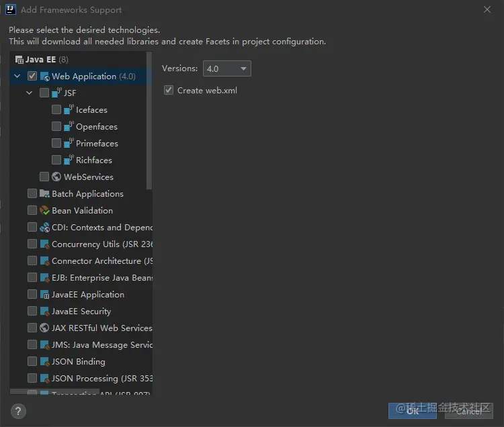The image size is (504, 427).
Task: Check the Batch Applications checkbox
Action: [32, 193]
